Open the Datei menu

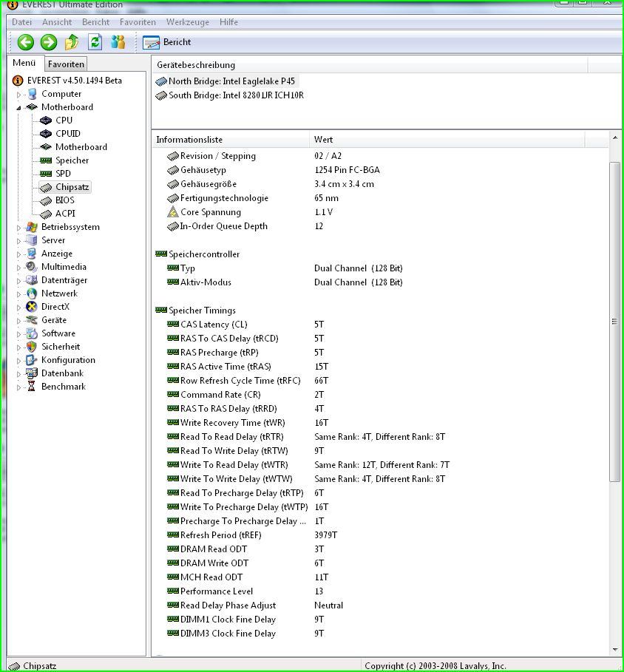click(x=22, y=22)
